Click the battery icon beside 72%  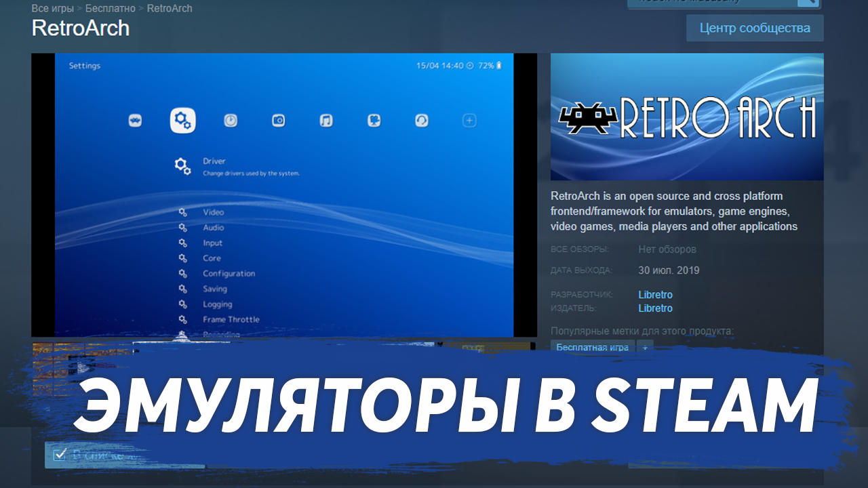pyautogui.click(x=499, y=66)
